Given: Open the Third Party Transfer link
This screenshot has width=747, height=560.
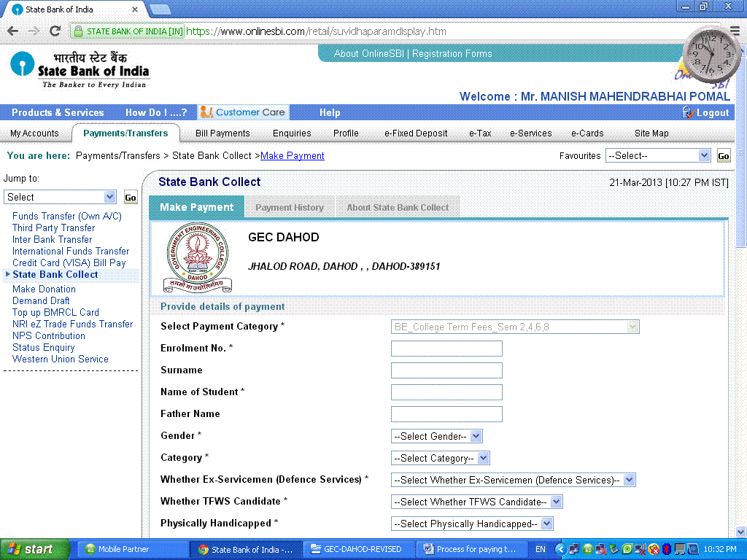Looking at the screenshot, I should (x=53, y=227).
